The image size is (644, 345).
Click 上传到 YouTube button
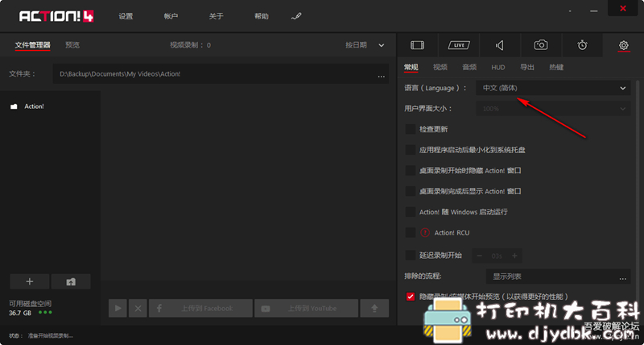pyautogui.click(x=307, y=309)
